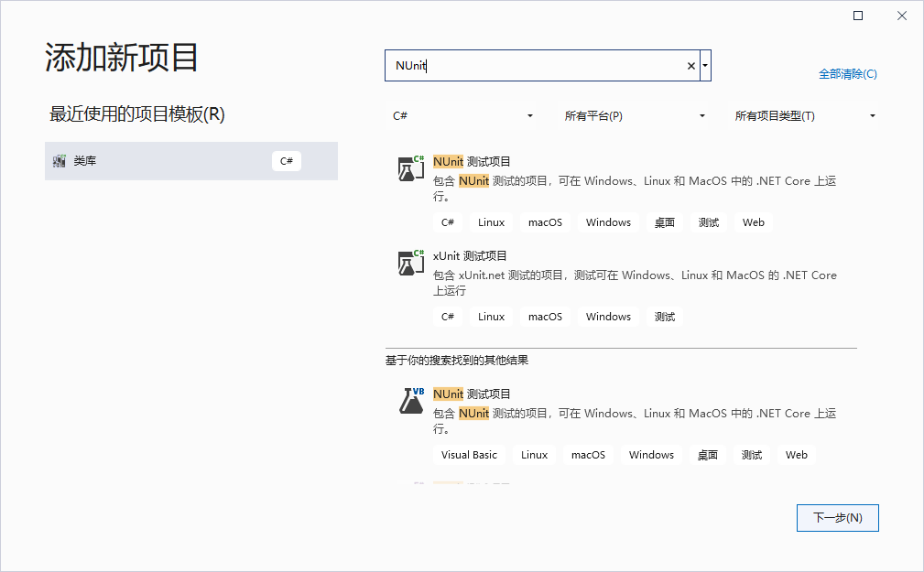Click the macOS tag under Visual Basic NUnit template
The image size is (924, 572).
[588, 455]
